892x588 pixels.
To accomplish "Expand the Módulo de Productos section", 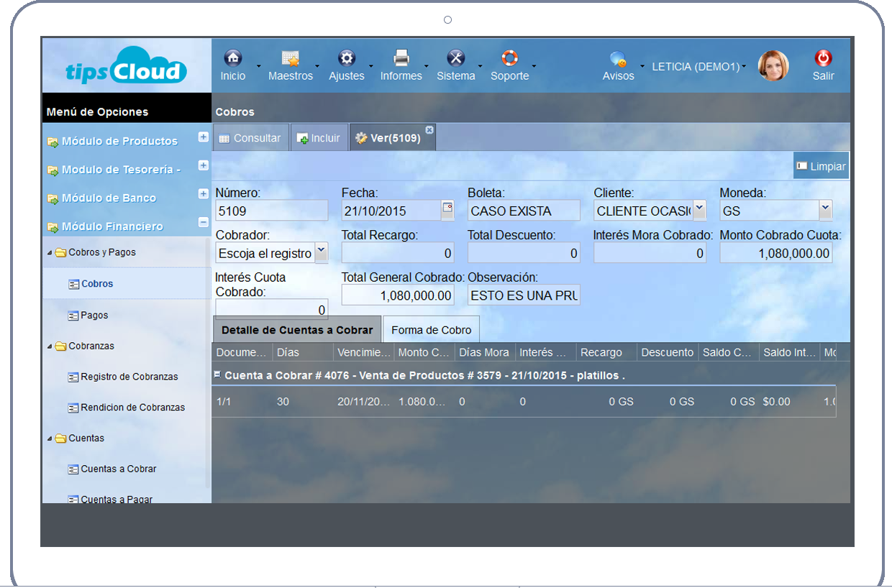I will (x=203, y=137).
